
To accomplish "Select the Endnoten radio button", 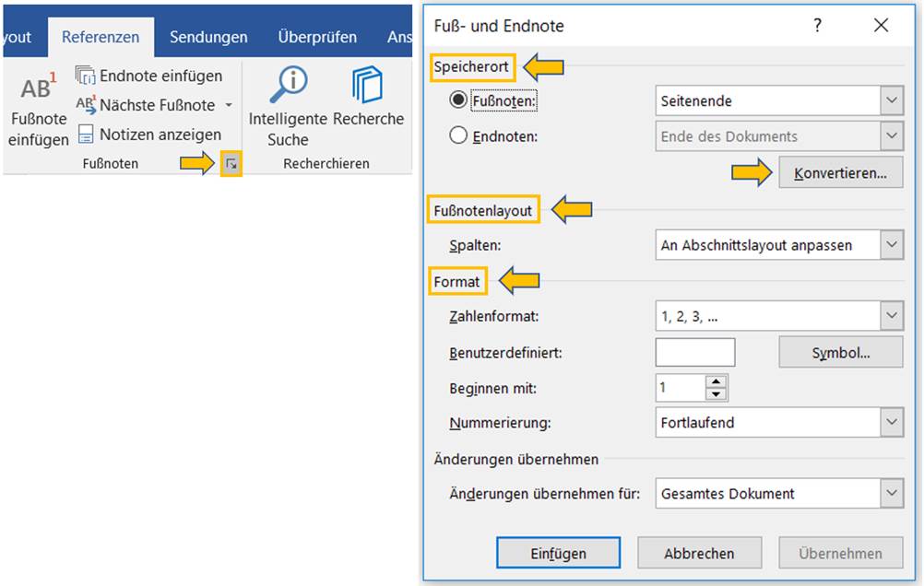I will coord(458,136).
